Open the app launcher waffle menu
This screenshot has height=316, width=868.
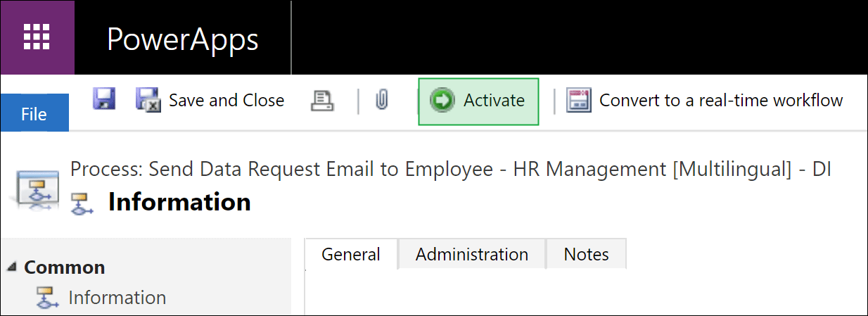click(37, 37)
